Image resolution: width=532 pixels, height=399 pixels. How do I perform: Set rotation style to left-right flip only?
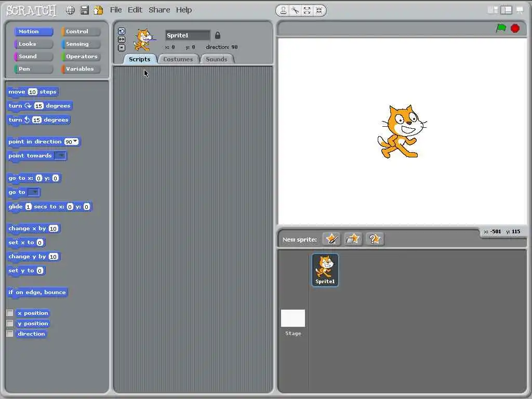[122, 39]
